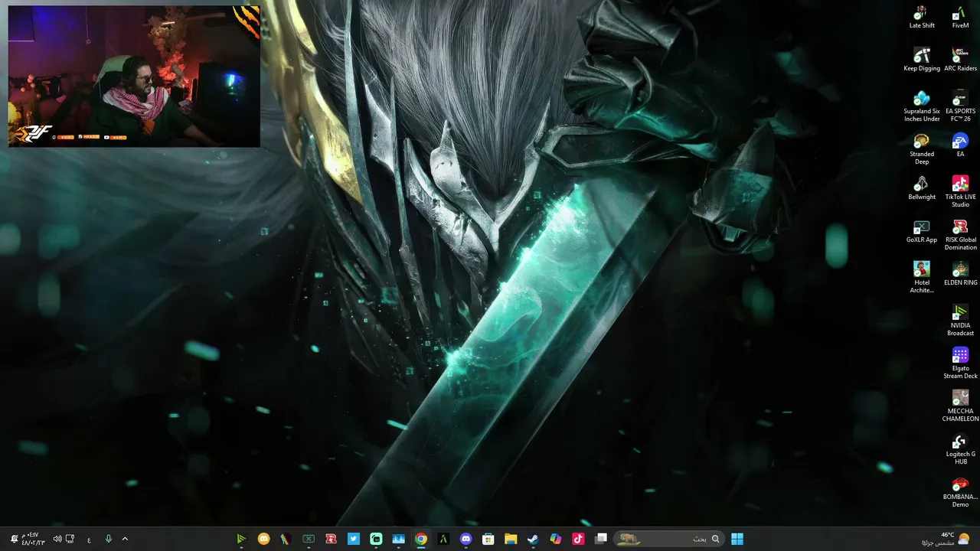Open the red R app on taskbar
Image resolution: width=980 pixels, height=551 pixels.
[x=331, y=539]
